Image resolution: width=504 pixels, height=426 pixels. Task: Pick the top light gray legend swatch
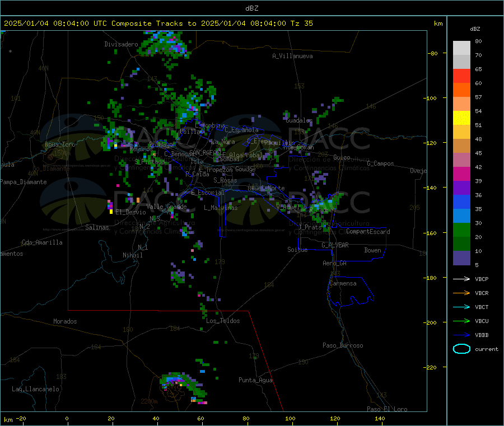[x=461, y=48]
